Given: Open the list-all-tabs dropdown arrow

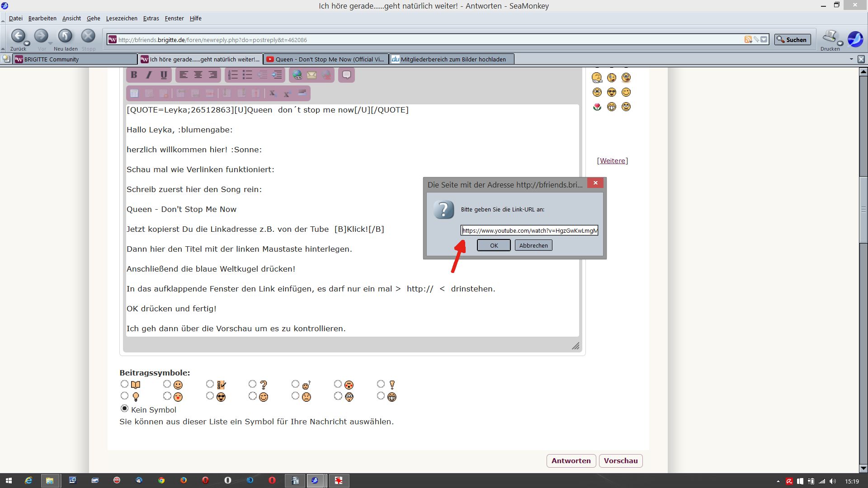Looking at the screenshot, I should [851, 59].
